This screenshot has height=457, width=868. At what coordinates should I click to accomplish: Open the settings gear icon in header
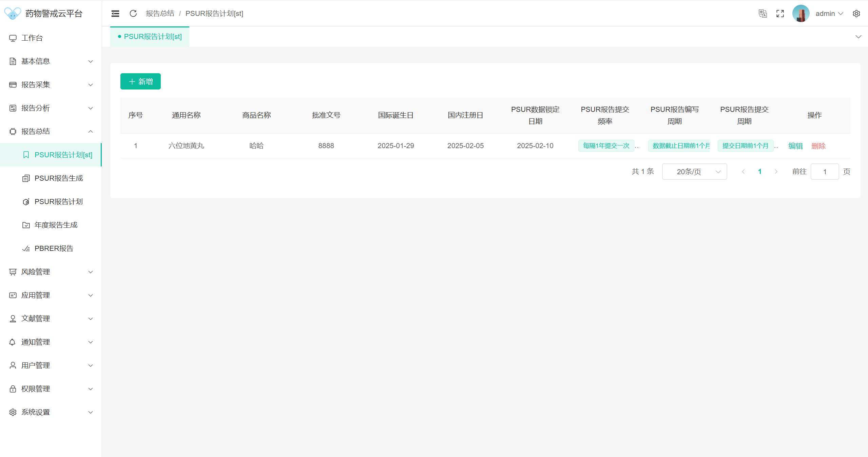856,14
